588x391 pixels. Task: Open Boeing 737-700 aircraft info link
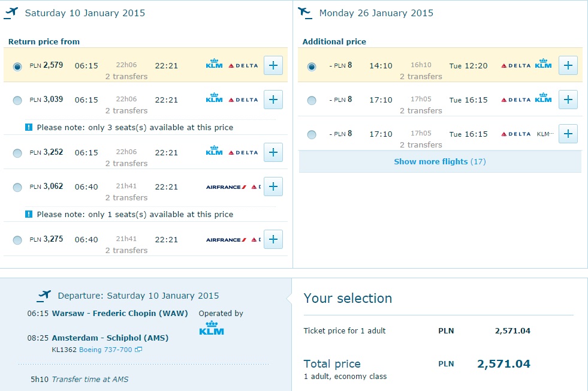tap(105, 350)
